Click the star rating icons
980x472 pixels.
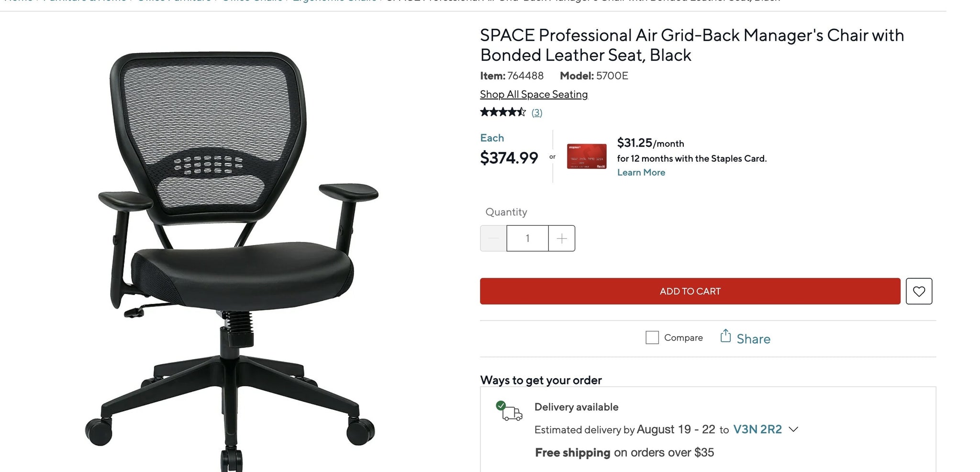coord(503,112)
